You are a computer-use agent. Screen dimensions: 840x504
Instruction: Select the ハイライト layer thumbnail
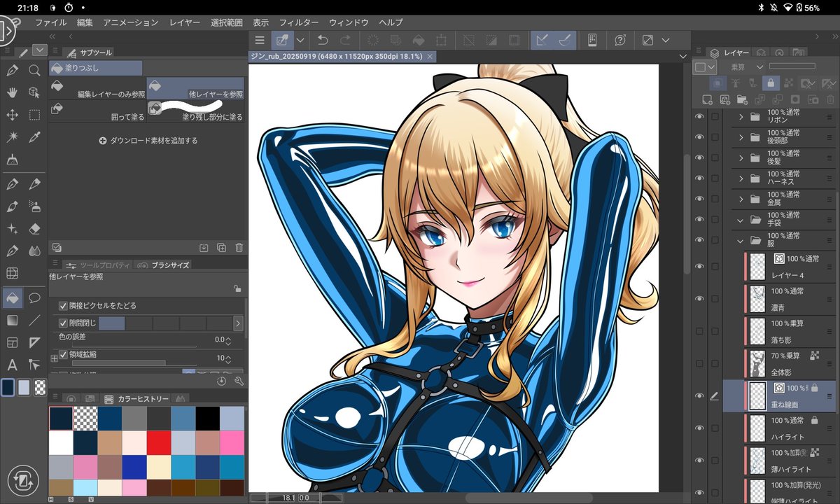tap(757, 428)
